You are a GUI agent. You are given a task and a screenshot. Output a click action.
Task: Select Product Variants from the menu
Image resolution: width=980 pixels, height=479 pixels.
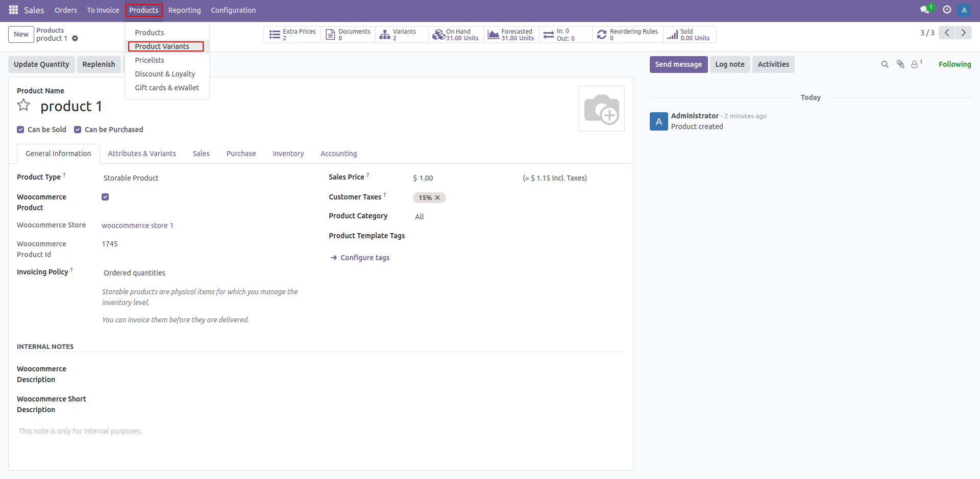(162, 46)
